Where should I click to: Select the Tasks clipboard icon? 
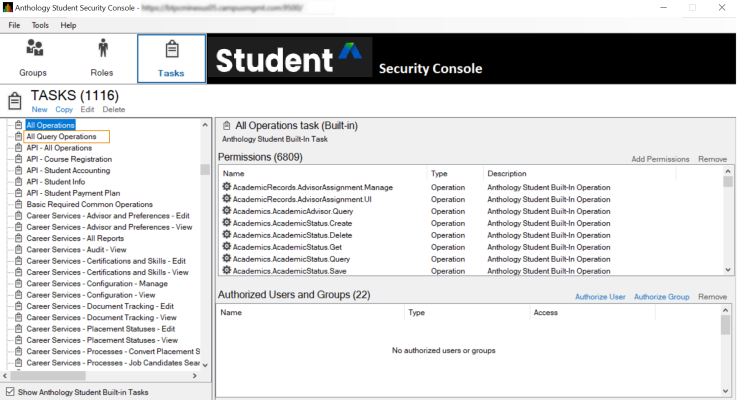171,49
